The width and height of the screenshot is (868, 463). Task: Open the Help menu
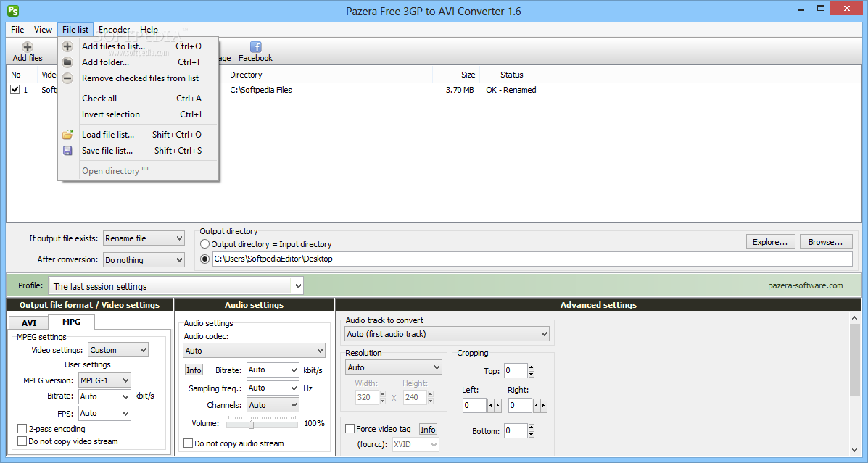(x=149, y=30)
